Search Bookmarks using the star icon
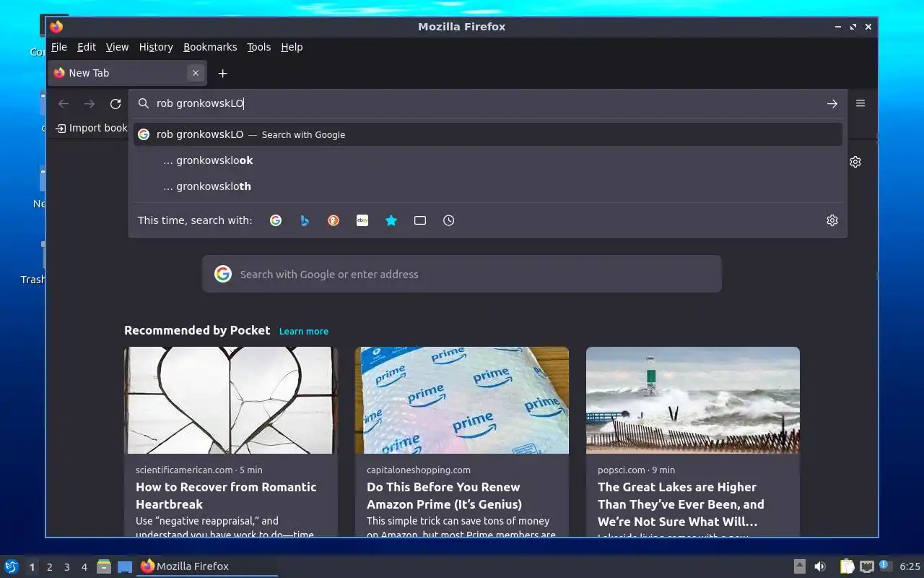Image resolution: width=924 pixels, height=578 pixels. point(391,220)
